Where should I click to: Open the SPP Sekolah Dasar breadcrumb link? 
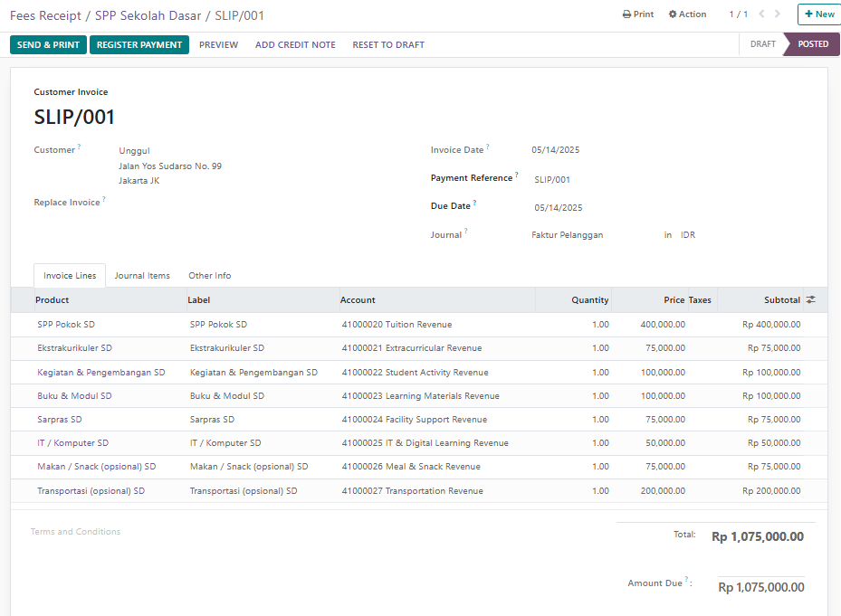click(148, 15)
